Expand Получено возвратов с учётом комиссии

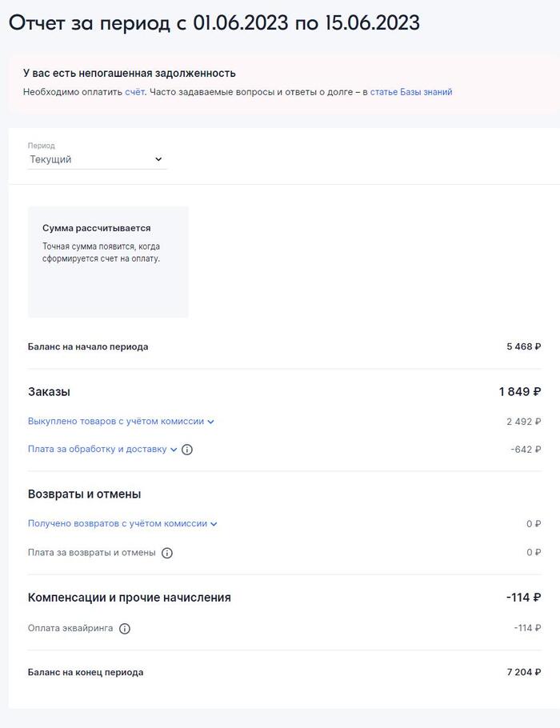[x=122, y=524]
